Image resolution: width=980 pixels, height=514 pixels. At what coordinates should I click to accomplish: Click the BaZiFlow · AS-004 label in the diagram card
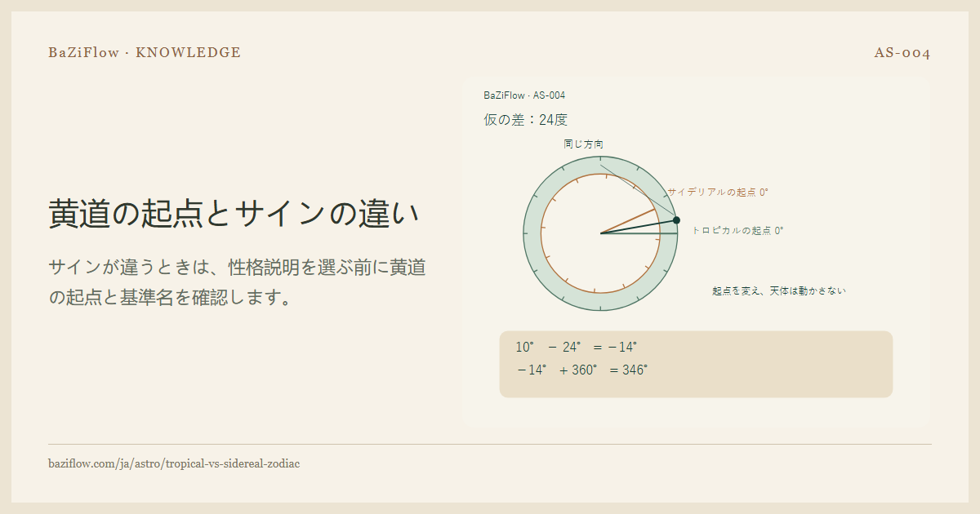[x=524, y=95]
